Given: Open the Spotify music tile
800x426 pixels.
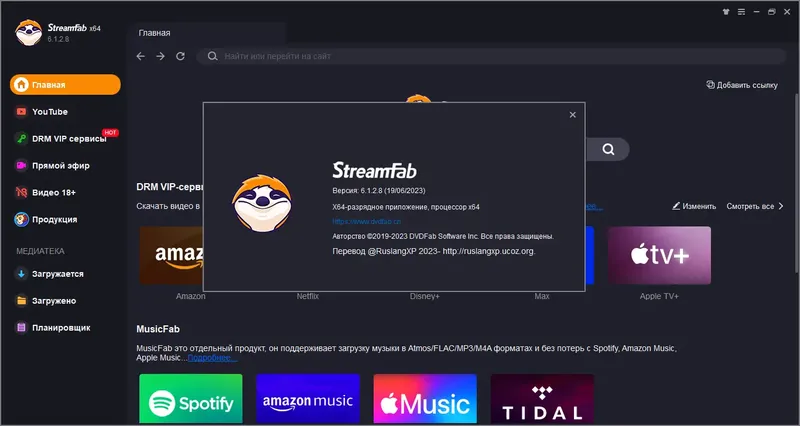Looking at the screenshot, I should pyautogui.click(x=191, y=399).
